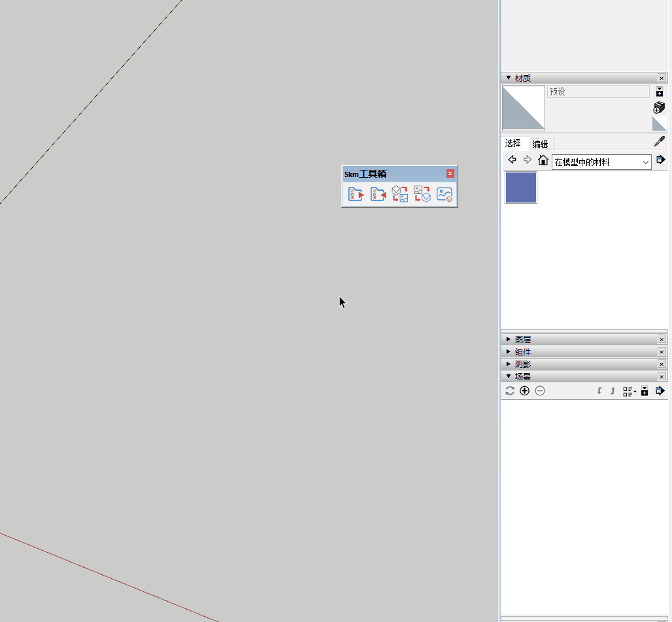Select the import SKM tool in Skm工具箱

pos(378,193)
